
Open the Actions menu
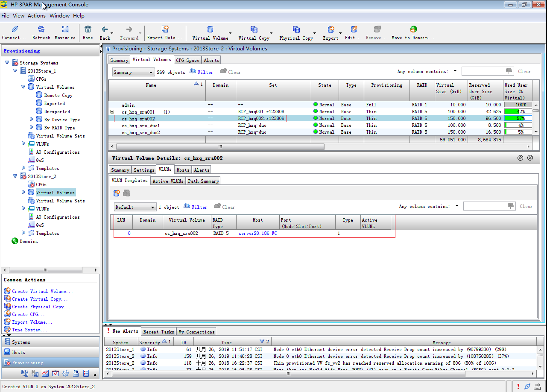point(36,16)
